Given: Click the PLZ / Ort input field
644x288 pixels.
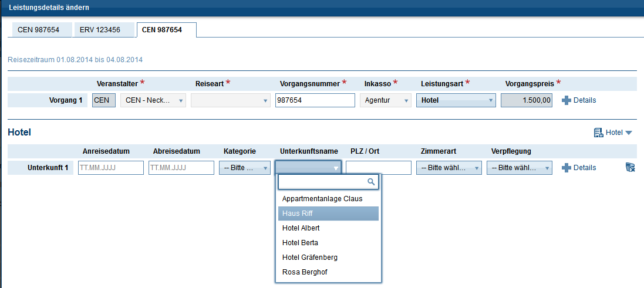Looking at the screenshot, I should [379, 168].
